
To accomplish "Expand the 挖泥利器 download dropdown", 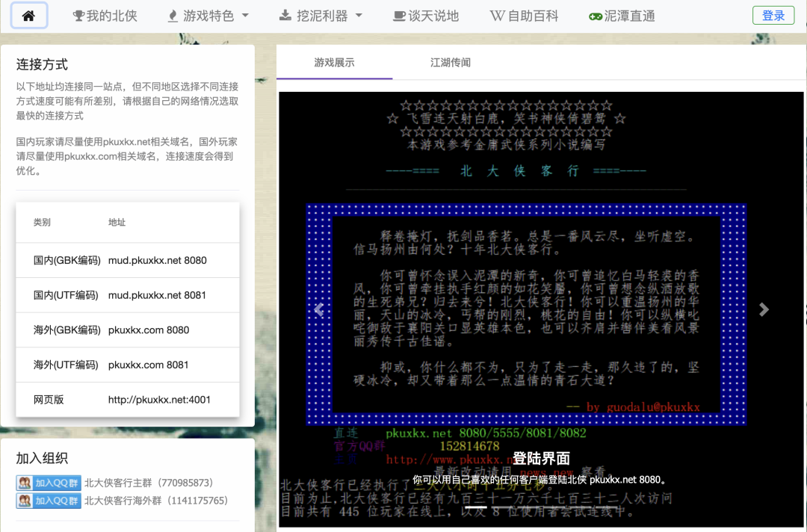I will tap(320, 16).
